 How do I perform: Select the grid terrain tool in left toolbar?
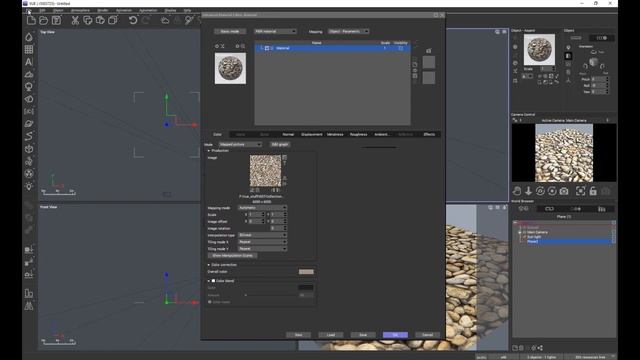[29, 49]
